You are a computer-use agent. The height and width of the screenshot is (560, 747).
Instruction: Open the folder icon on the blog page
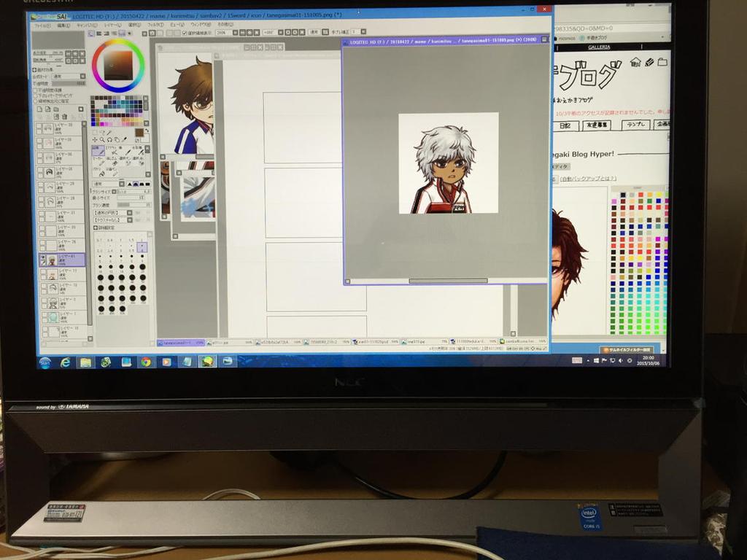coord(662,62)
